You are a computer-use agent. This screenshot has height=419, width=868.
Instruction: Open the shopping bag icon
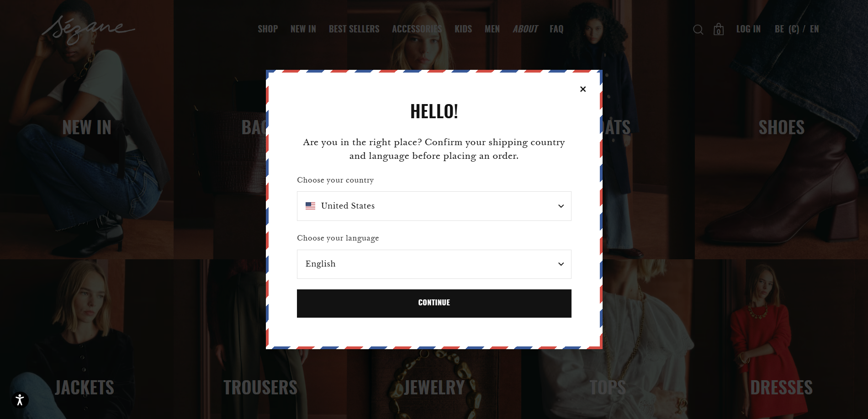pos(719,29)
